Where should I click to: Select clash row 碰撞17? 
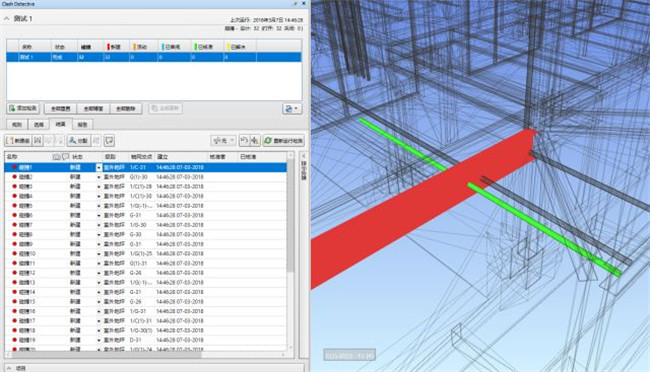click(145, 321)
